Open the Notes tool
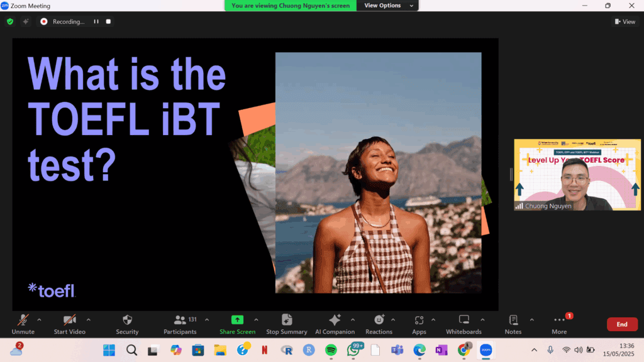 [x=513, y=323]
